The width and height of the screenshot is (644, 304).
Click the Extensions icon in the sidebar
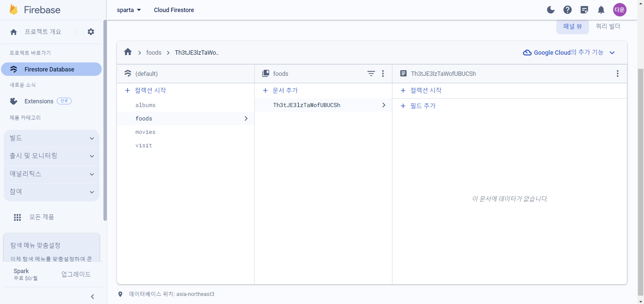13,101
